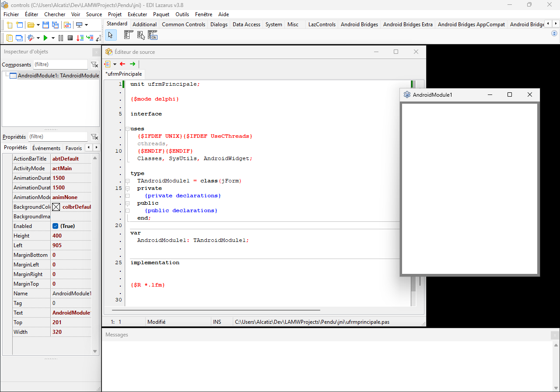This screenshot has width=560, height=392.
Task: Click the View Forms toolbar icon
Action: 19,38
